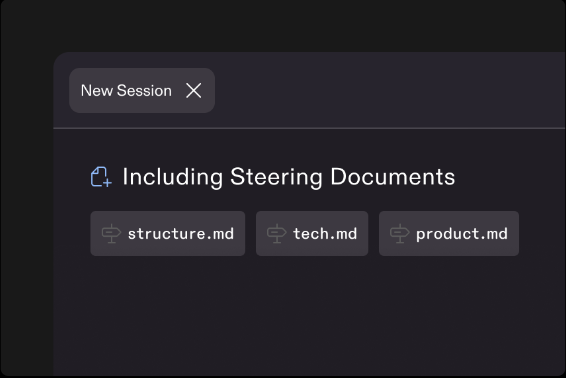
Task: Click the "New Session" label text
Action: click(126, 91)
